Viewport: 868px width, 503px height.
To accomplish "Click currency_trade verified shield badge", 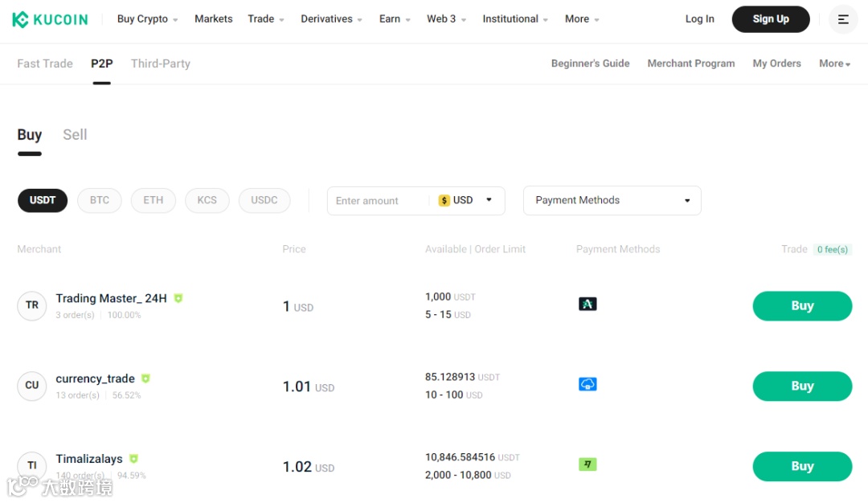I will point(145,378).
